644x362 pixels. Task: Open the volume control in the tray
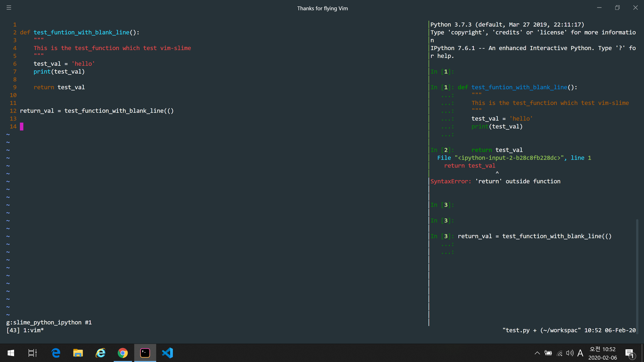pyautogui.click(x=570, y=353)
